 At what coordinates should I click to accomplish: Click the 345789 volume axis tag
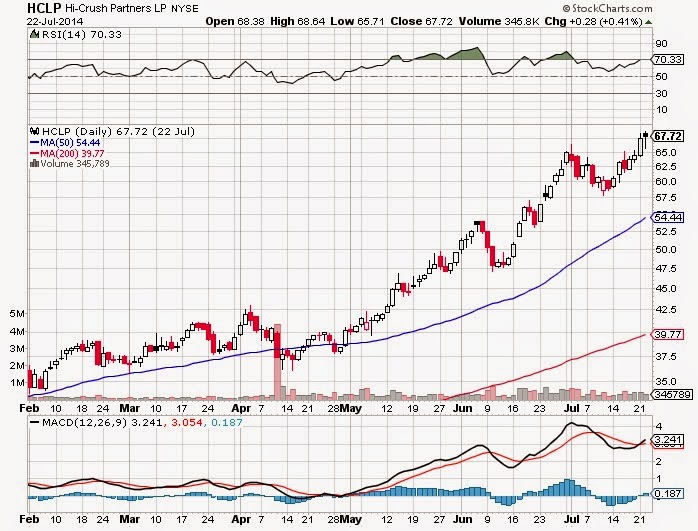[x=672, y=394]
